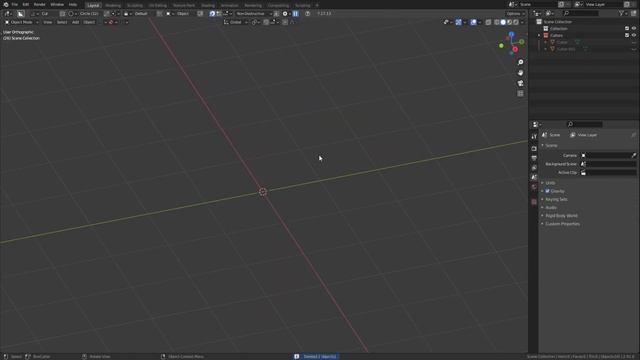Open the Tool properties tab icon
This screenshot has width=640, height=360.
tap(534, 137)
